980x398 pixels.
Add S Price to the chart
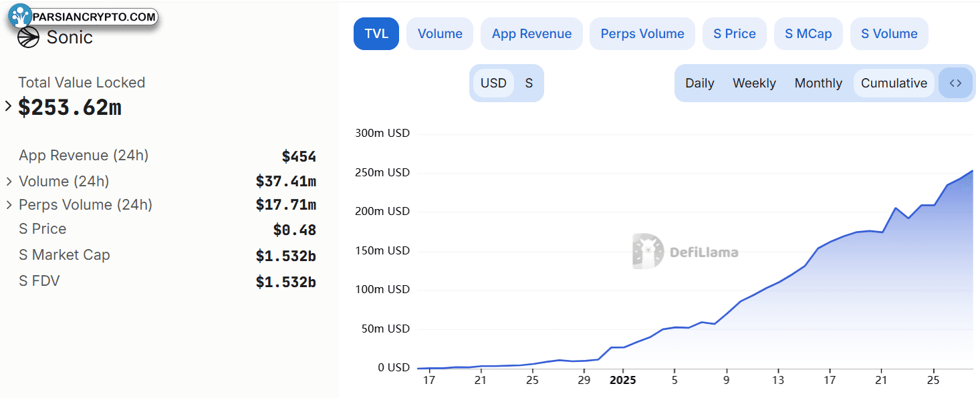tap(735, 34)
